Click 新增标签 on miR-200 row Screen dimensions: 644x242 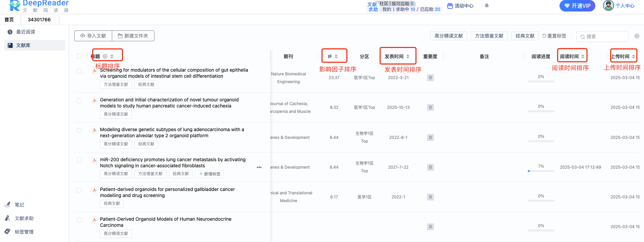(x=210, y=174)
